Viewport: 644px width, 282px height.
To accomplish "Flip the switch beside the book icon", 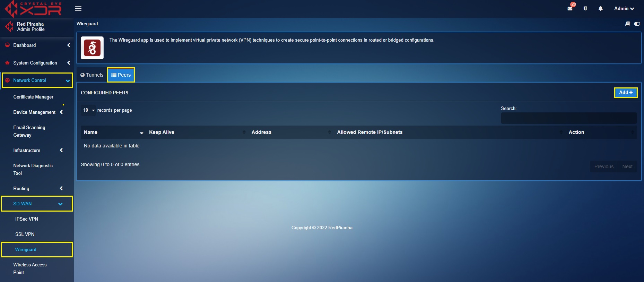I will pyautogui.click(x=637, y=24).
